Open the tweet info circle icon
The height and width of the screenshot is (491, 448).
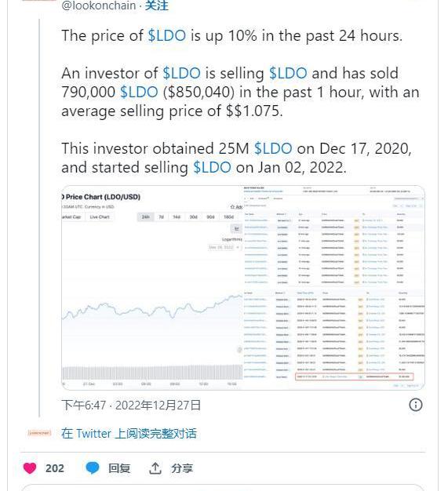click(x=415, y=405)
